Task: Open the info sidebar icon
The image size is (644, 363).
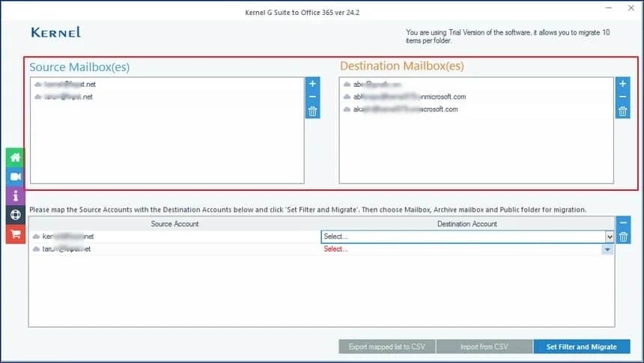Action: tap(15, 195)
